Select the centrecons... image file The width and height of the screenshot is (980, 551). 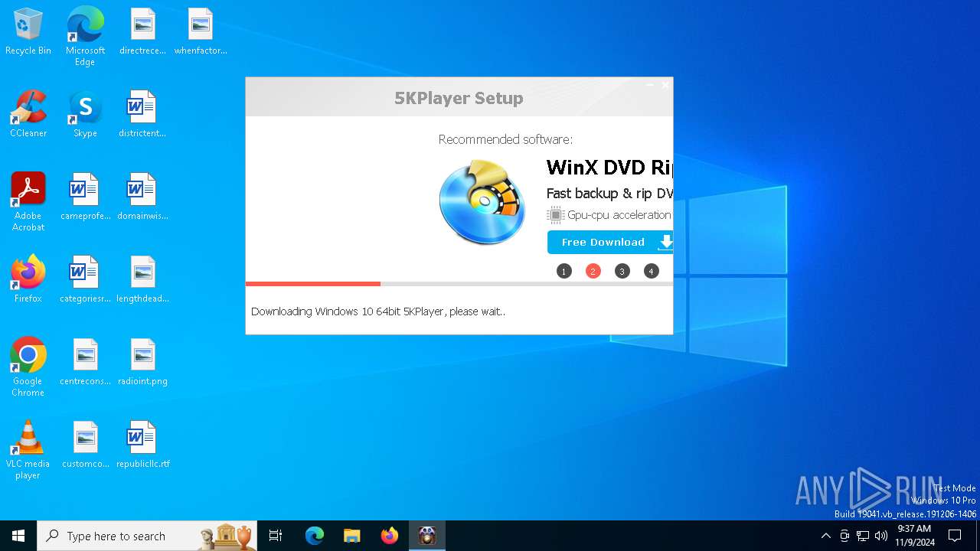click(x=85, y=362)
